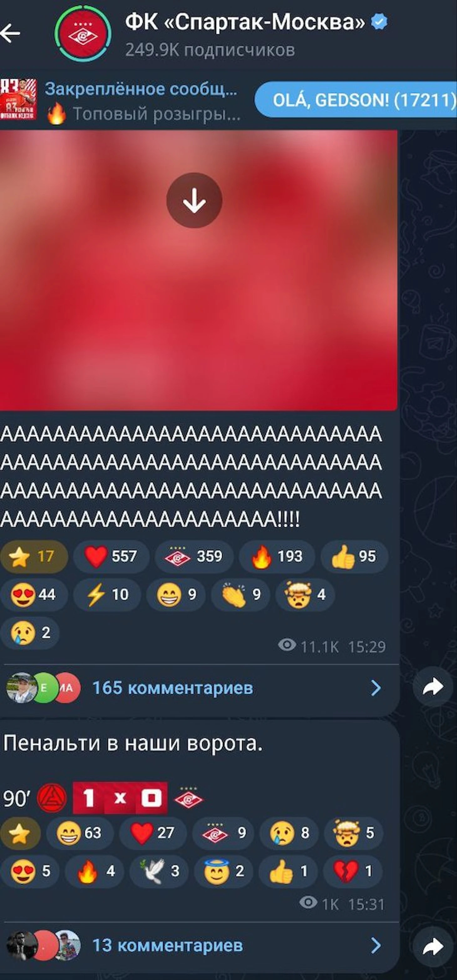Viewport: 457px width, 980px height.
Task: Open the 13 комментариев thread
Action: [x=167, y=946]
